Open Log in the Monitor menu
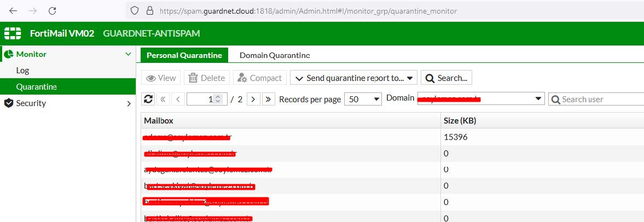 (22, 71)
